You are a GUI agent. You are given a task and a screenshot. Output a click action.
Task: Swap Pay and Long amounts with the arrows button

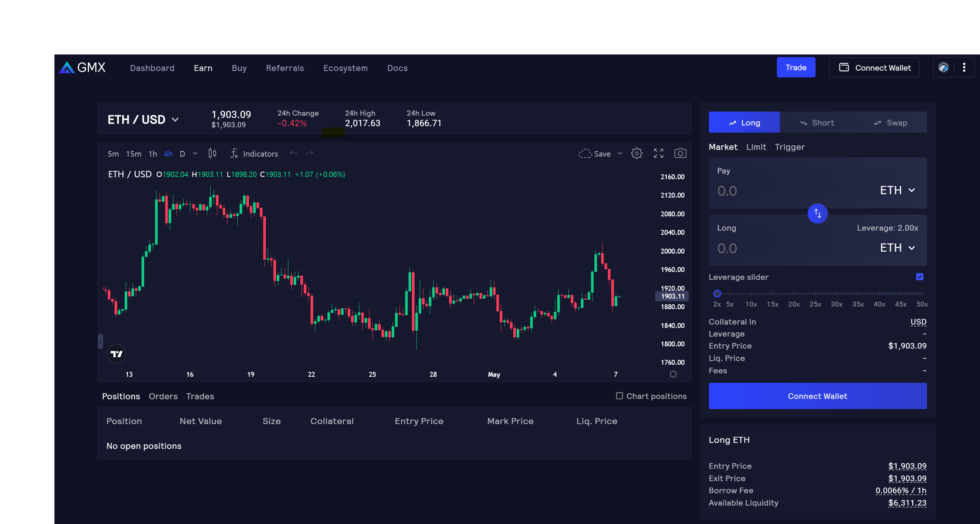click(x=817, y=213)
